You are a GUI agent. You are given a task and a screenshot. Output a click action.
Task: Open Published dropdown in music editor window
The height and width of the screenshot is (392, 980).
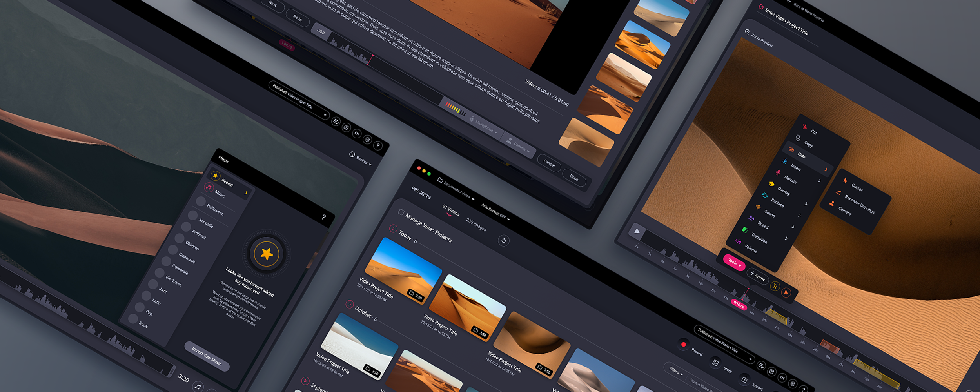(x=299, y=100)
